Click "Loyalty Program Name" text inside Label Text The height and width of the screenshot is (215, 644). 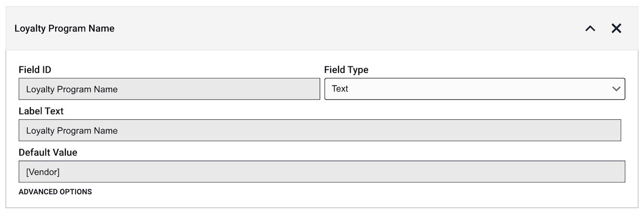(x=72, y=131)
